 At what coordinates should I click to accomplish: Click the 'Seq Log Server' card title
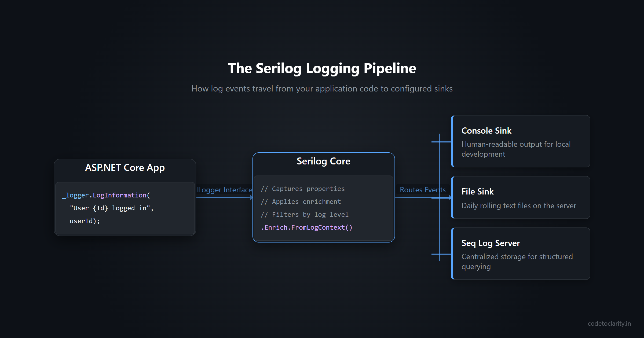click(x=491, y=243)
